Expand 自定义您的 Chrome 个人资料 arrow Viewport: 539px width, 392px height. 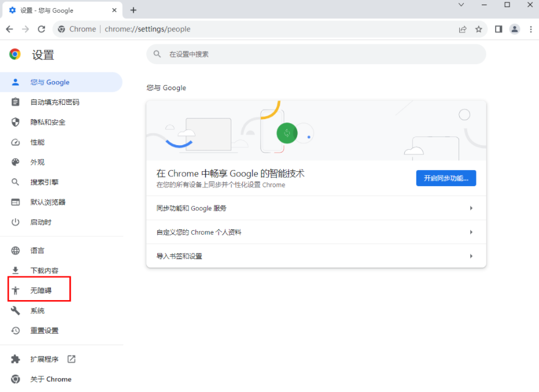[471, 232]
